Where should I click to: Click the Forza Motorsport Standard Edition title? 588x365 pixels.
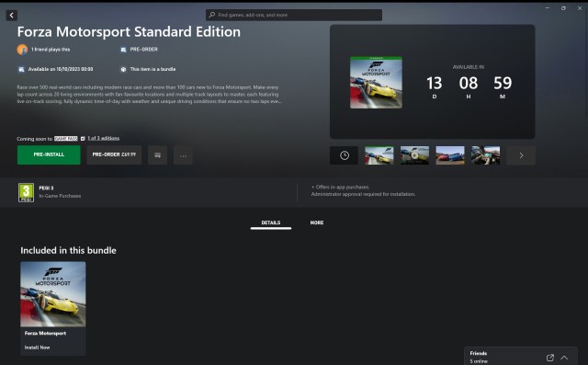[129, 32]
